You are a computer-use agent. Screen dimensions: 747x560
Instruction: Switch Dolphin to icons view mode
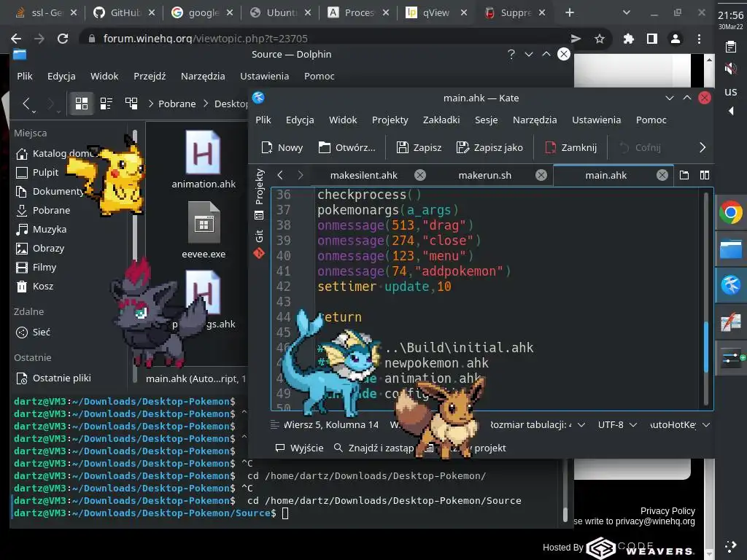(x=82, y=104)
